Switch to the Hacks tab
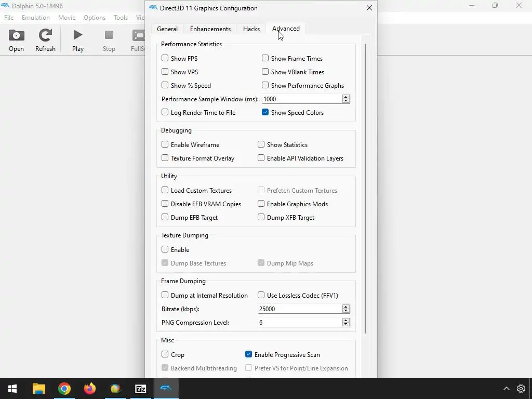Image resolution: width=532 pixels, height=399 pixels. click(251, 29)
